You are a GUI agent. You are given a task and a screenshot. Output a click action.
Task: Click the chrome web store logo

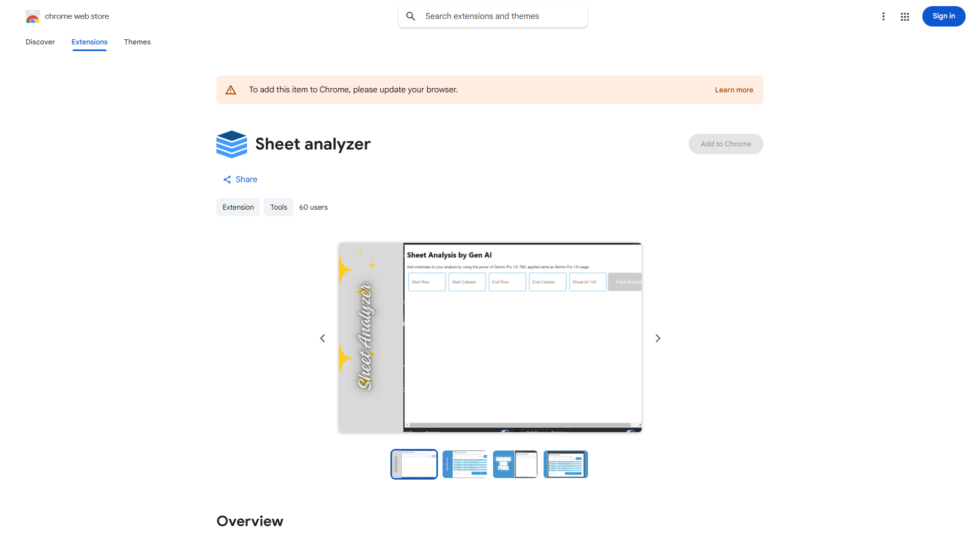point(67,16)
